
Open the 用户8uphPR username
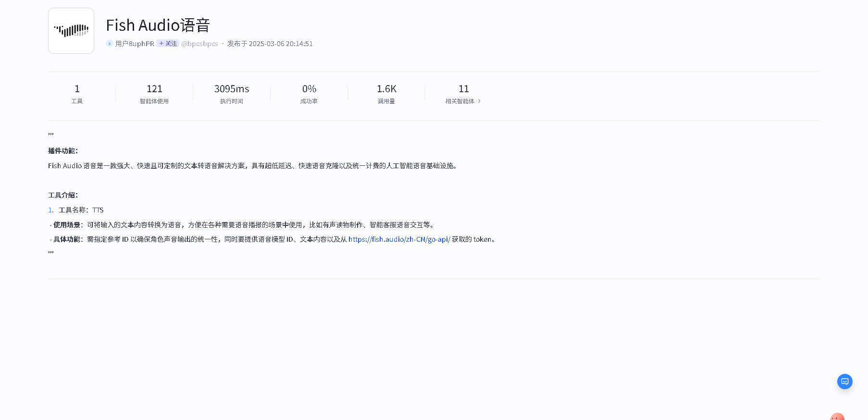(135, 44)
